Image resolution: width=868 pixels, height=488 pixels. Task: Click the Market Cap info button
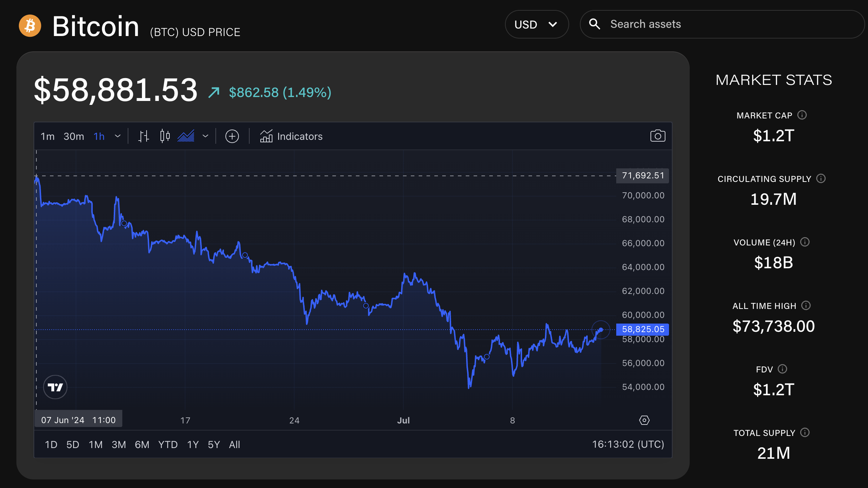[802, 115]
